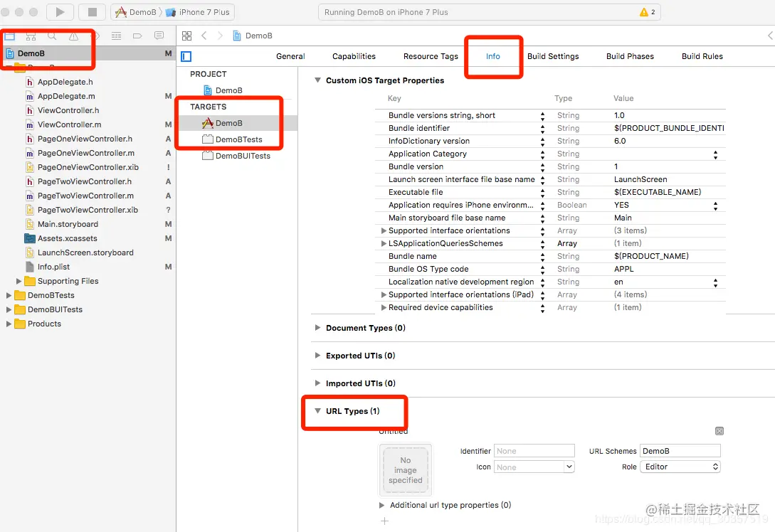Add a URL type with the plus icon

(x=384, y=521)
